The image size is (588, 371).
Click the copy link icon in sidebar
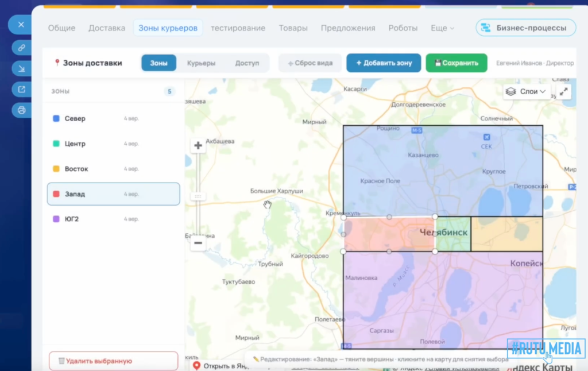pyautogui.click(x=21, y=48)
